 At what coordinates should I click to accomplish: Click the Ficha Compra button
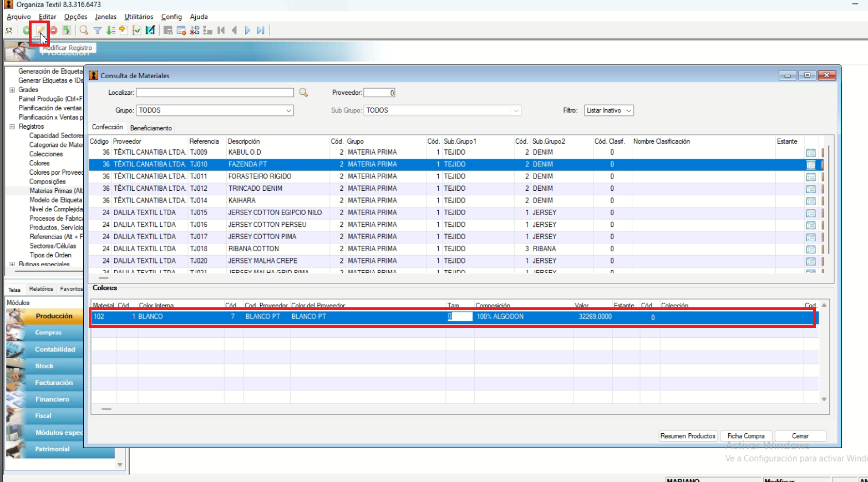[746, 436]
